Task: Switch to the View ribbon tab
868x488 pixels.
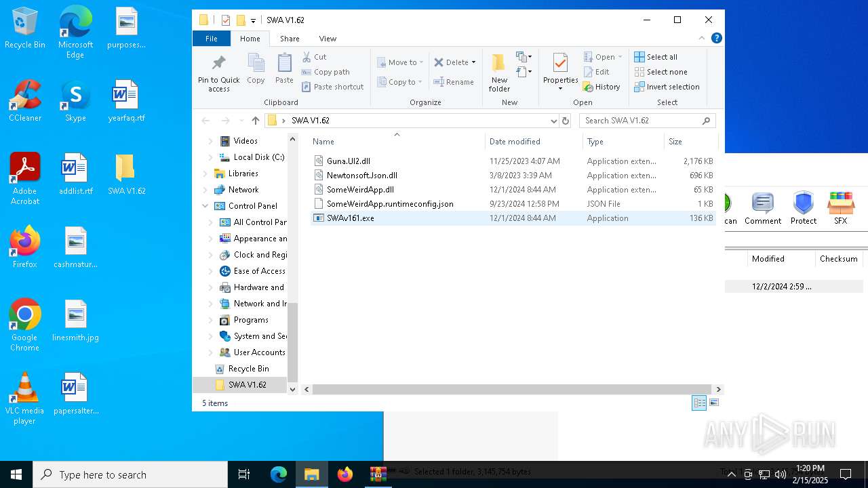Action: [x=328, y=39]
